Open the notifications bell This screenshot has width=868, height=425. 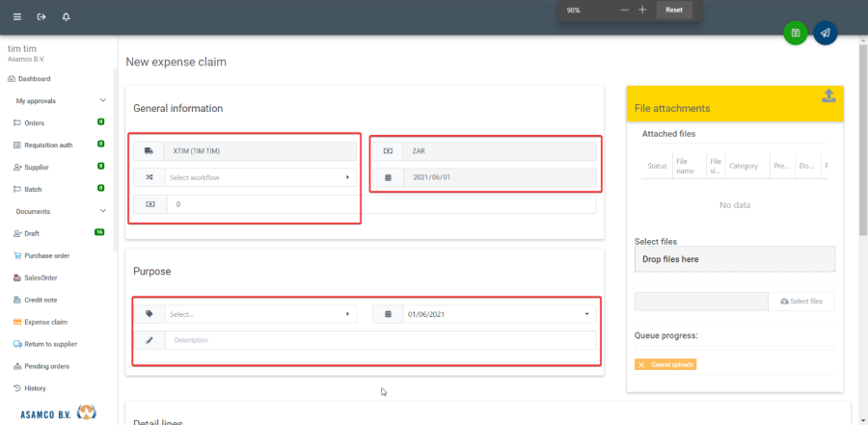(x=66, y=17)
